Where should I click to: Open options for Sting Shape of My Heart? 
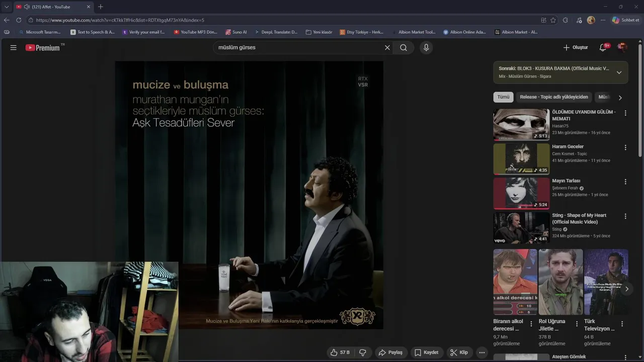coord(625,216)
